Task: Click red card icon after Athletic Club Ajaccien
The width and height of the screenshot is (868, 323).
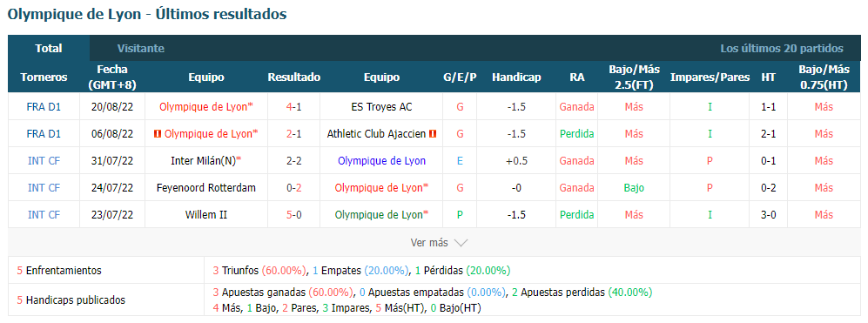Action: pos(433,133)
